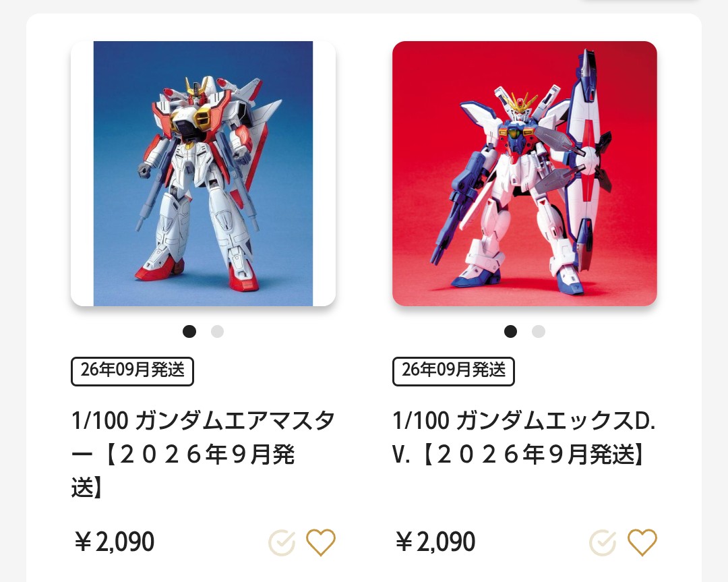Click the trailing 送】 line of Airmaster title
Image resolution: width=728 pixels, height=582 pixels.
[x=87, y=488]
